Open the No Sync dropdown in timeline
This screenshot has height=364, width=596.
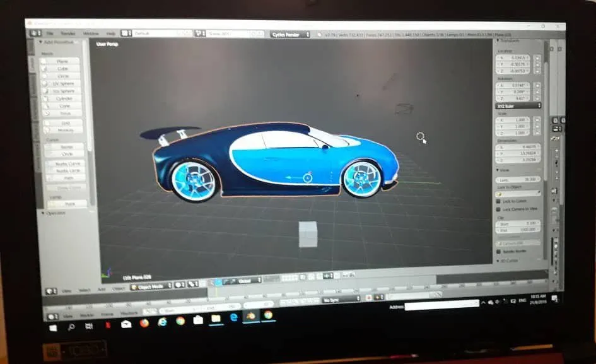pyautogui.click(x=341, y=300)
